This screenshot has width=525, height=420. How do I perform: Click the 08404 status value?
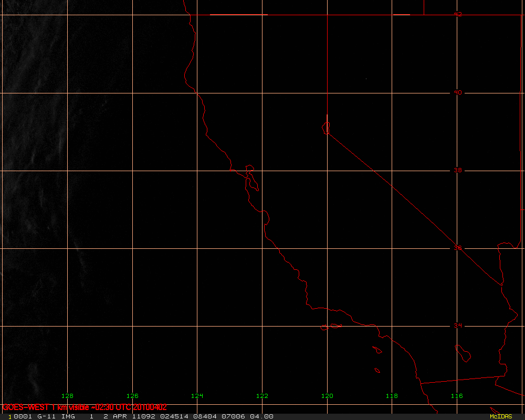[205, 416]
